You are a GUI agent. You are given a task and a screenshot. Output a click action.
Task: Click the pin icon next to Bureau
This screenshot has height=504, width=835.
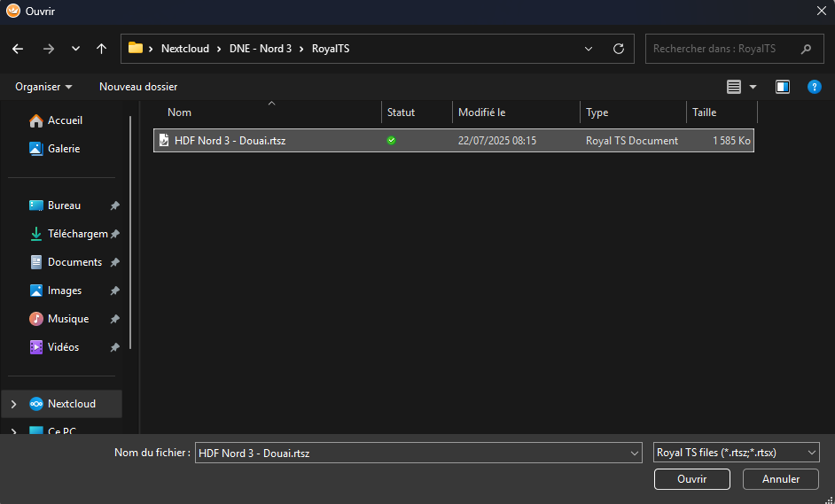point(114,206)
